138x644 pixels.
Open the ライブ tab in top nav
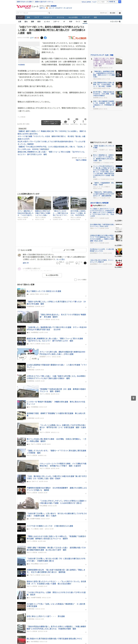click(37, 17)
